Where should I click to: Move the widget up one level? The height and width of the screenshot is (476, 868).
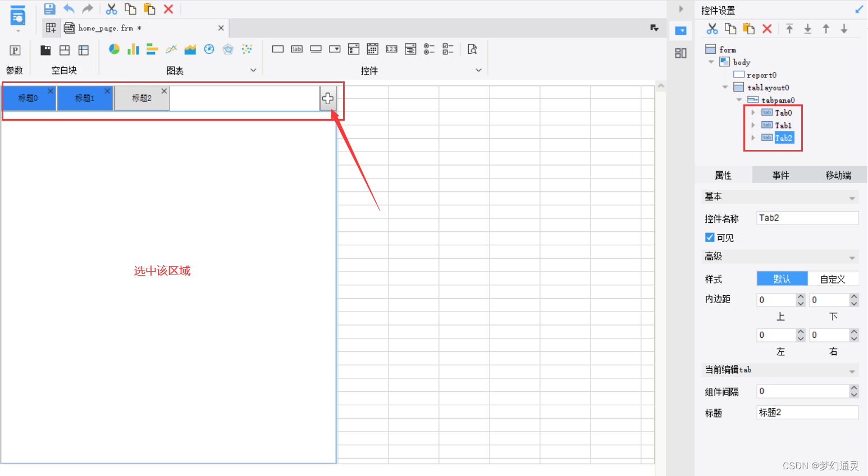[x=826, y=29]
